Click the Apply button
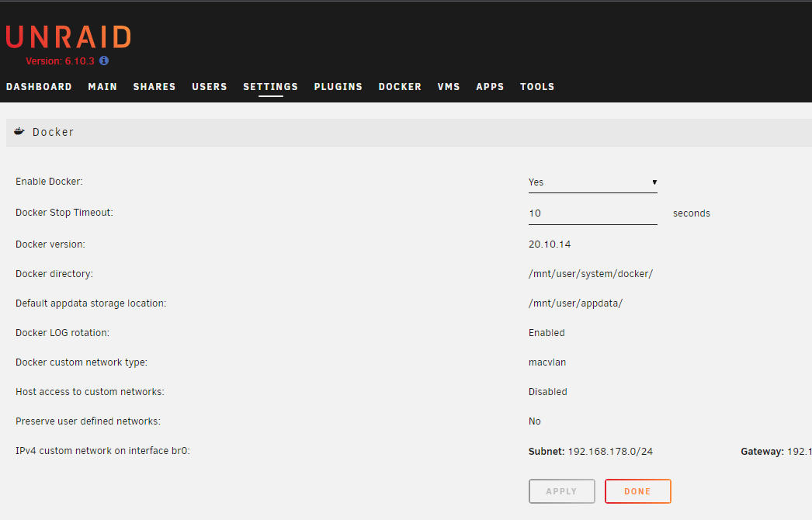 click(562, 491)
